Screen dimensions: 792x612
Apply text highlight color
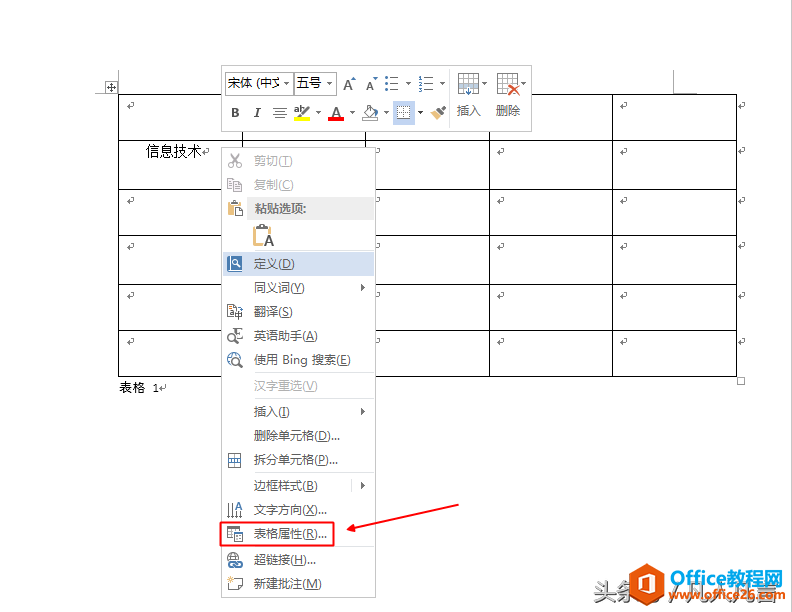pos(302,113)
